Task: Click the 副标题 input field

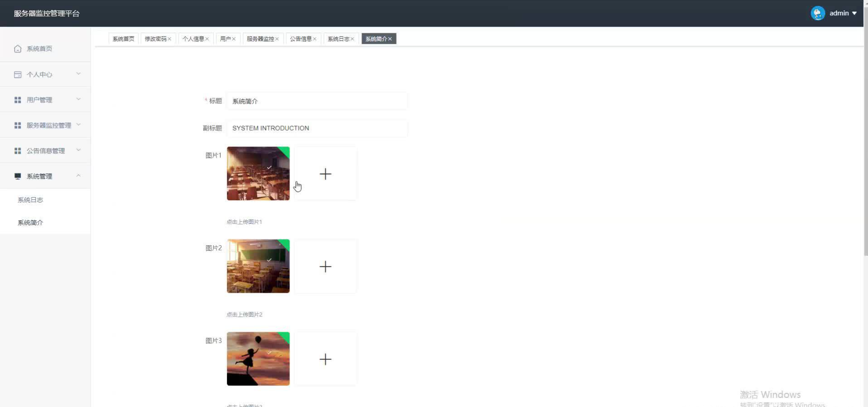Action: [x=317, y=128]
